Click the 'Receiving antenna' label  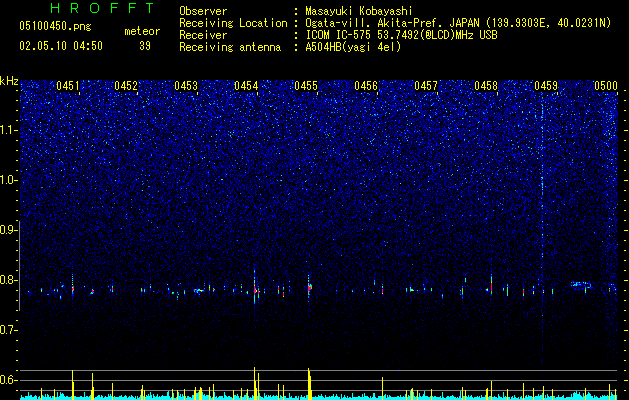point(230,47)
